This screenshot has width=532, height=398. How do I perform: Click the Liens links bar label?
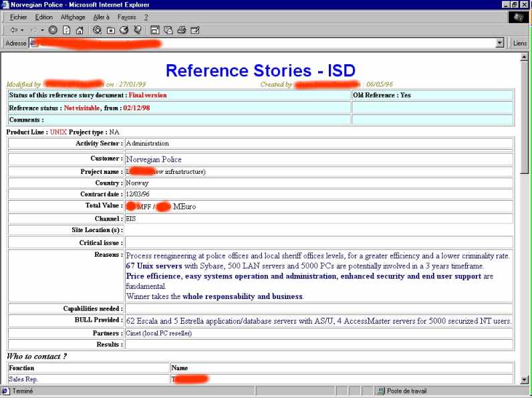[520, 43]
